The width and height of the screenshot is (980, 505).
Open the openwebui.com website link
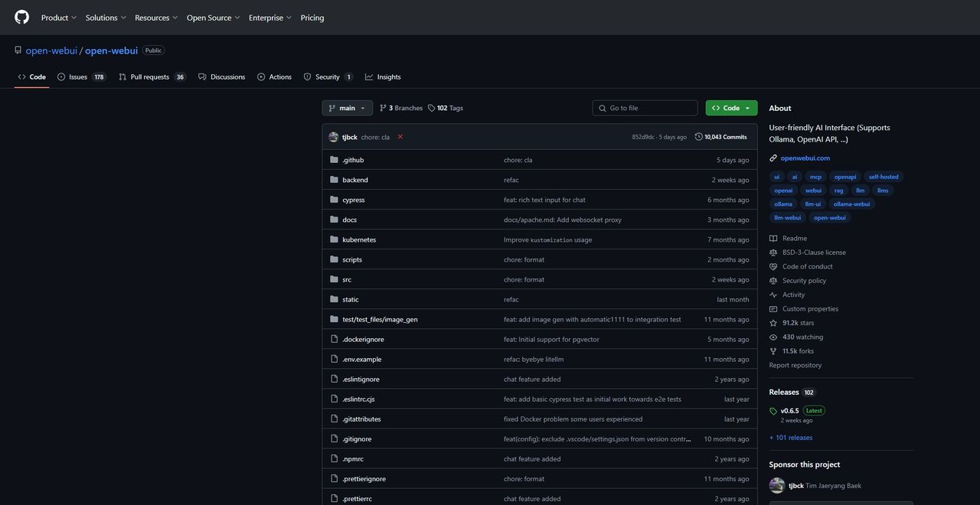tap(805, 158)
